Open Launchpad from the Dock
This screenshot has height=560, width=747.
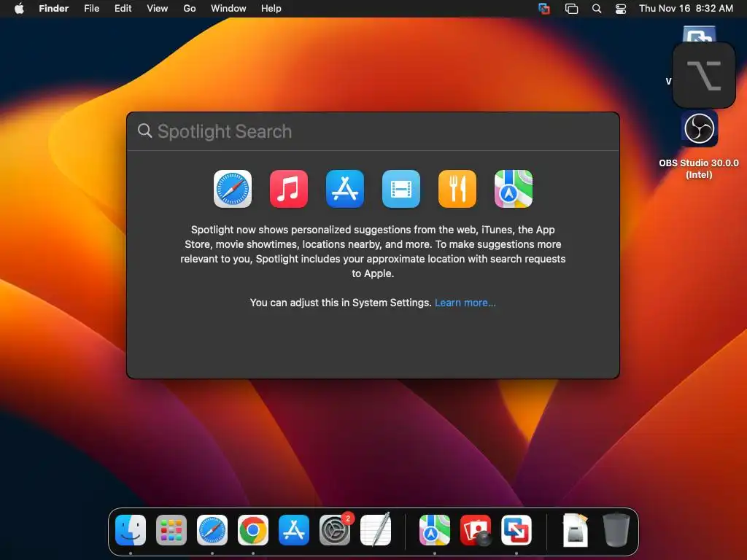tap(171, 530)
